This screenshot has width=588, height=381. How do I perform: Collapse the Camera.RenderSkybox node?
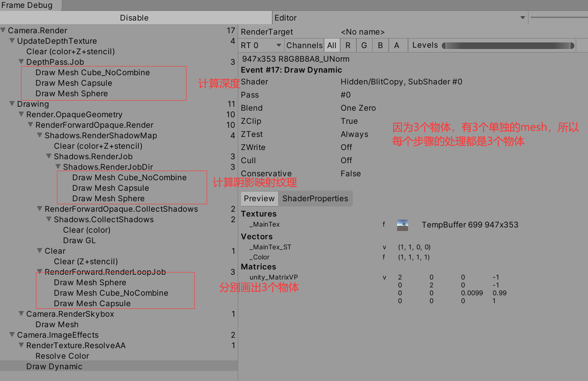click(x=22, y=314)
